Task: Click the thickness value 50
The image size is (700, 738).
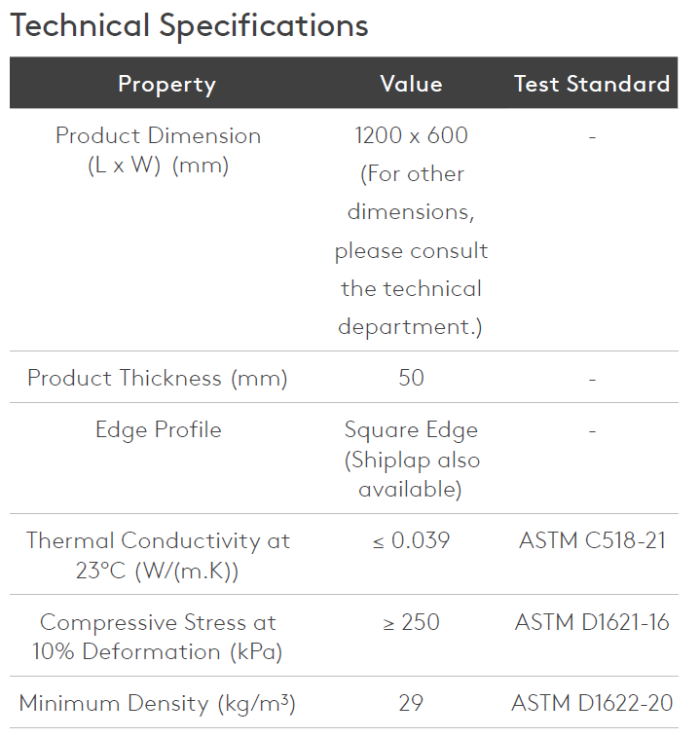Action: [411, 378]
